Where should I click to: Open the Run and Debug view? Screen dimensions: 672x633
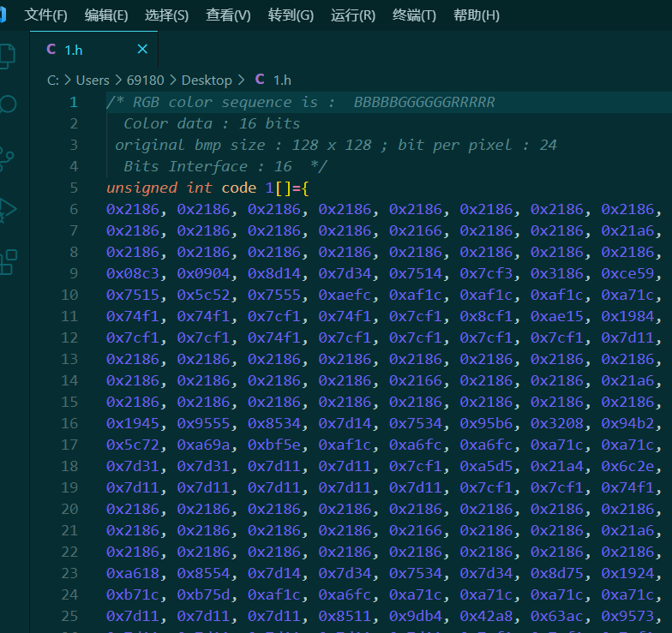pyautogui.click(x=8, y=210)
